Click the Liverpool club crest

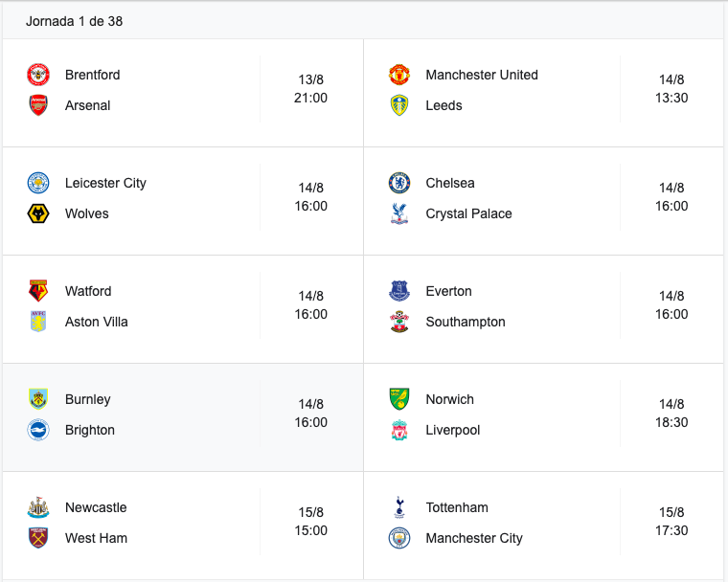click(x=399, y=430)
